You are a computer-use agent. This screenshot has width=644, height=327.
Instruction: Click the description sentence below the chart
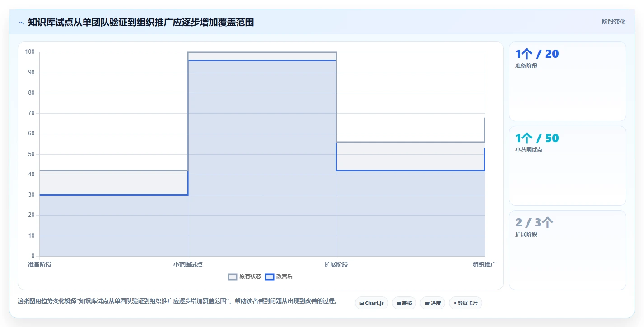177,301
